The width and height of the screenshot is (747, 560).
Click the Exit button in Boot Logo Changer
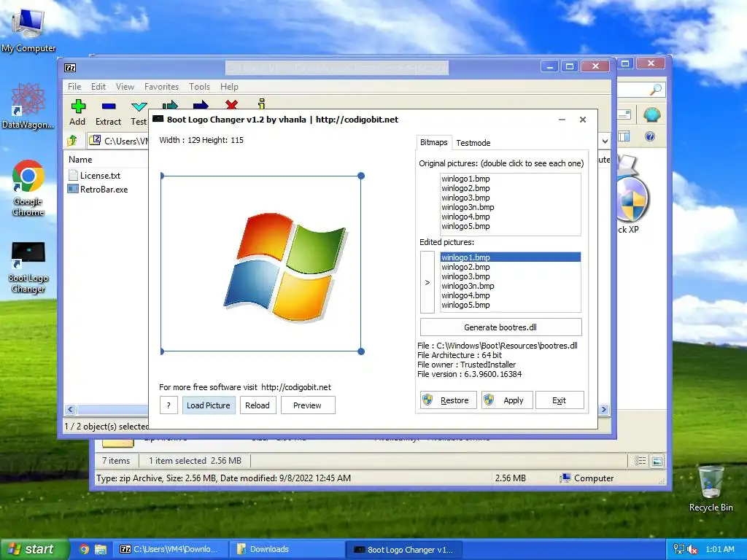click(x=560, y=400)
